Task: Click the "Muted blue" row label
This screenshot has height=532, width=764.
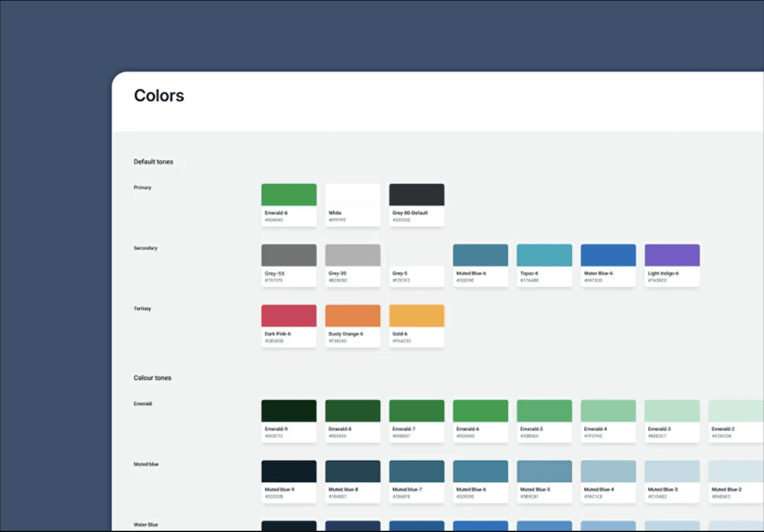Action: [146, 464]
